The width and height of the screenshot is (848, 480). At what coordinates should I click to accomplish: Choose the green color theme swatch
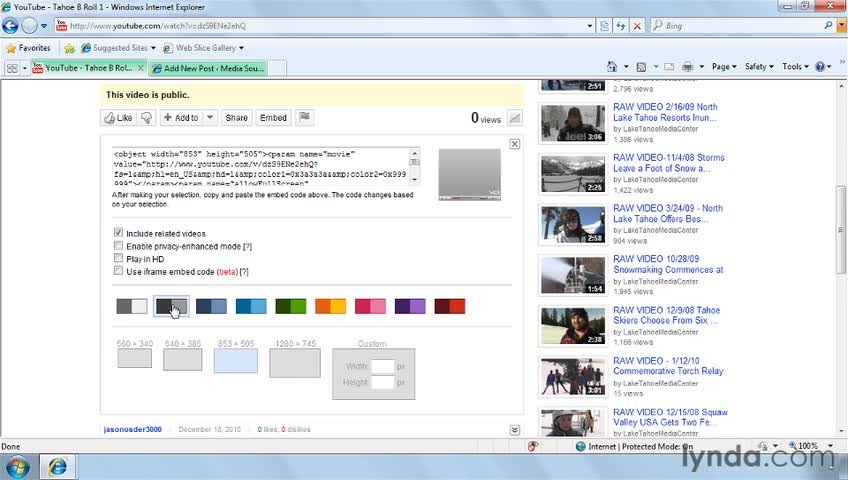(290, 306)
